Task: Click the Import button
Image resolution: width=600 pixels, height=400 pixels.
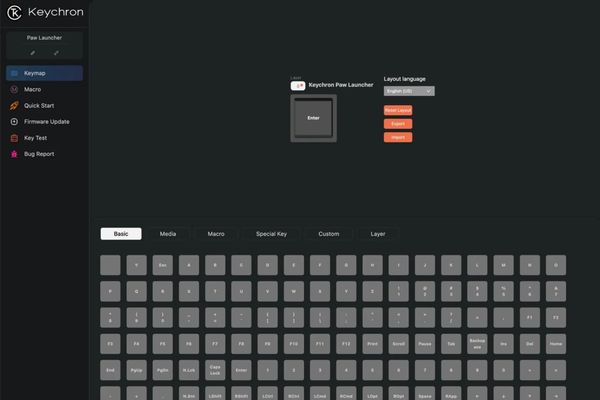Action: [397, 137]
